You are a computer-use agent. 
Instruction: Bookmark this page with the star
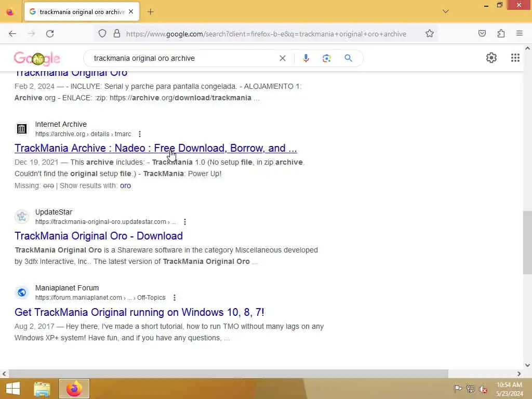click(430, 34)
